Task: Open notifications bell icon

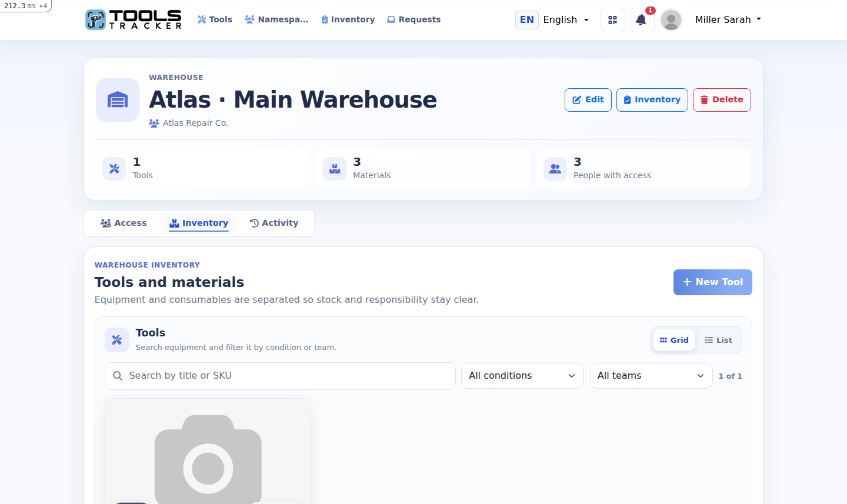Action: click(642, 20)
